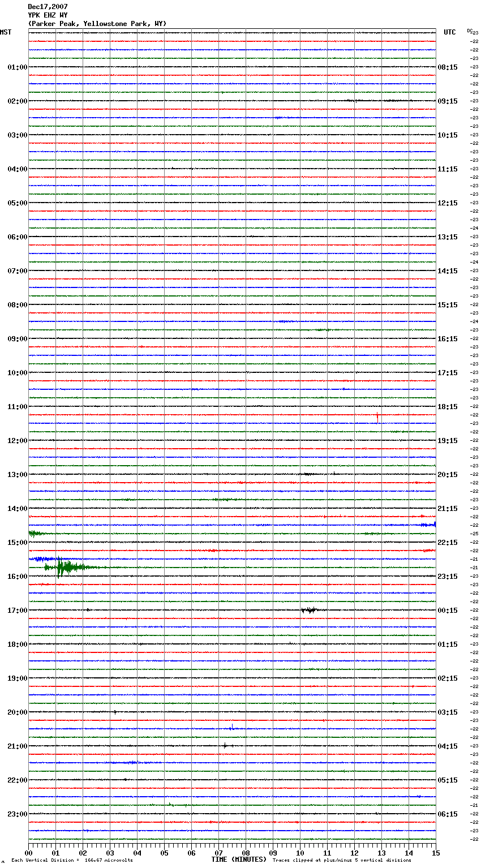Select the 06:00 MST time label
This screenshot has height=868, width=481.
coord(17,237)
